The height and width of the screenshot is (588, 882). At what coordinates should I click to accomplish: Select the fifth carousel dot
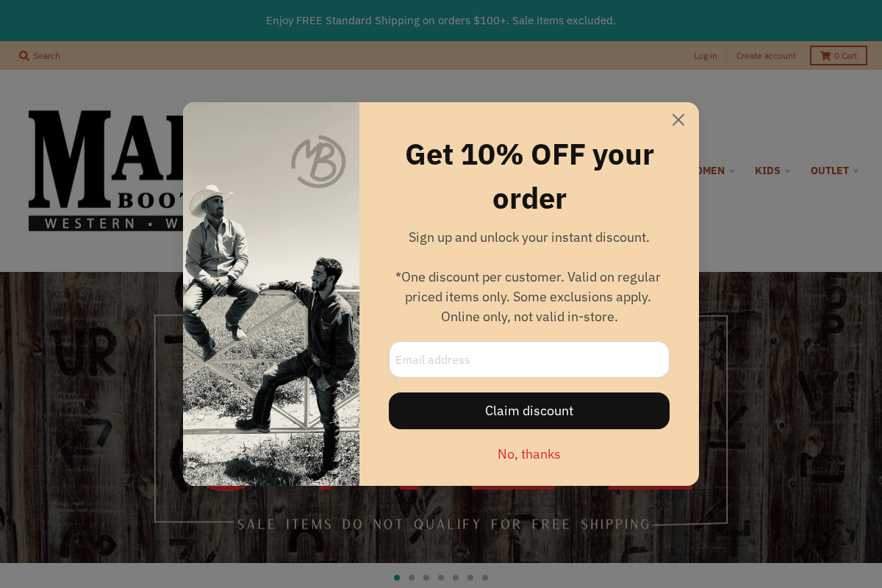click(x=456, y=578)
